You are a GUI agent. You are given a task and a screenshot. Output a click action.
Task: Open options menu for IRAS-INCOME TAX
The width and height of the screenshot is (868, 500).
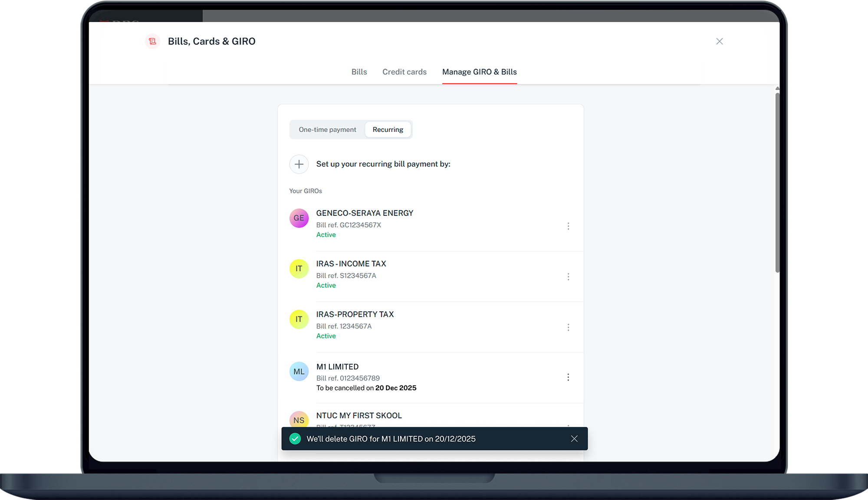point(568,277)
